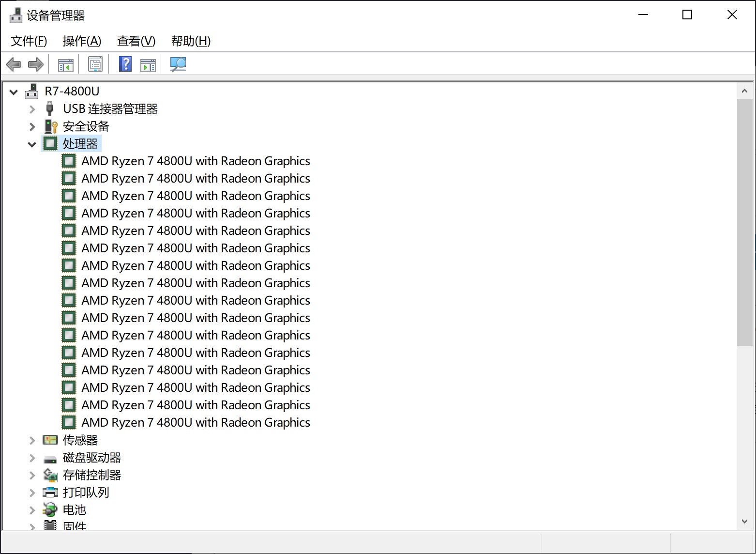The image size is (756, 554).
Task: Click the 安全设备 key icon
Action: [x=51, y=126]
